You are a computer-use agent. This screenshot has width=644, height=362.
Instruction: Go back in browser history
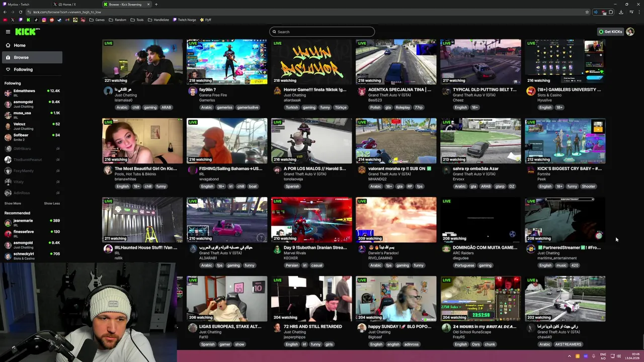point(5,12)
